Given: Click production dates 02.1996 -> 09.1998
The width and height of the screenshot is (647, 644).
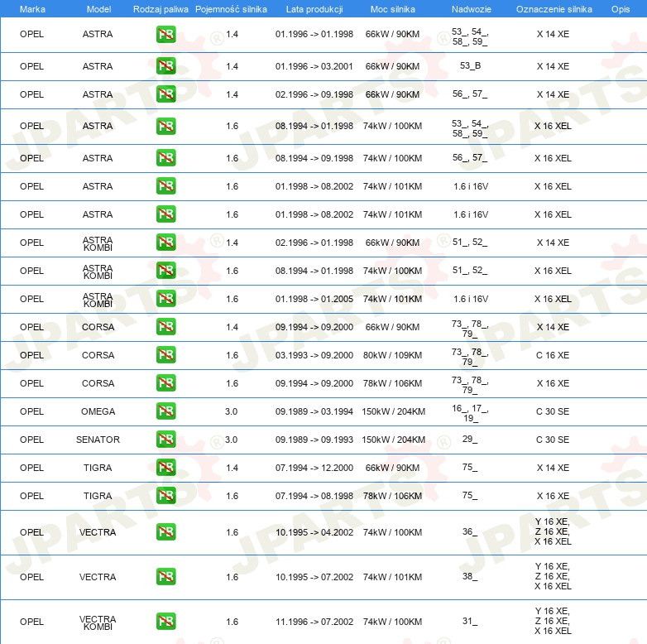Looking at the screenshot, I should click(314, 94).
